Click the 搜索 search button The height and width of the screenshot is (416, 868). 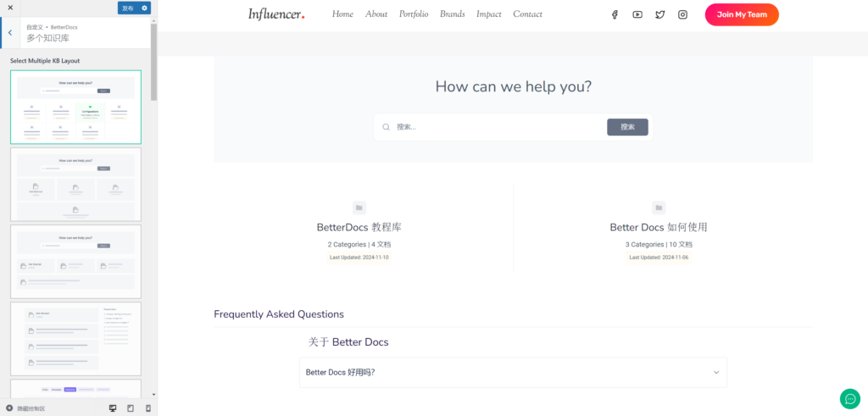pyautogui.click(x=627, y=127)
